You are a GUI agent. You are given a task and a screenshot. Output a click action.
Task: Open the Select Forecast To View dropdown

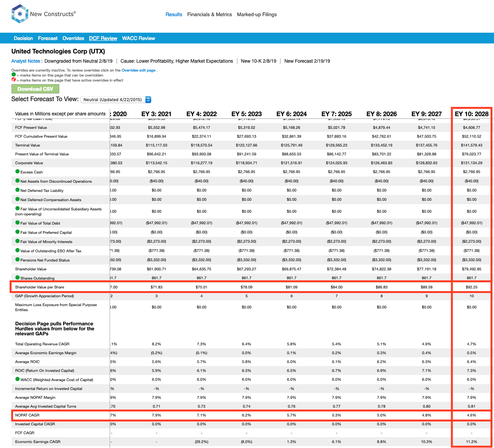[x=116, y=100]
